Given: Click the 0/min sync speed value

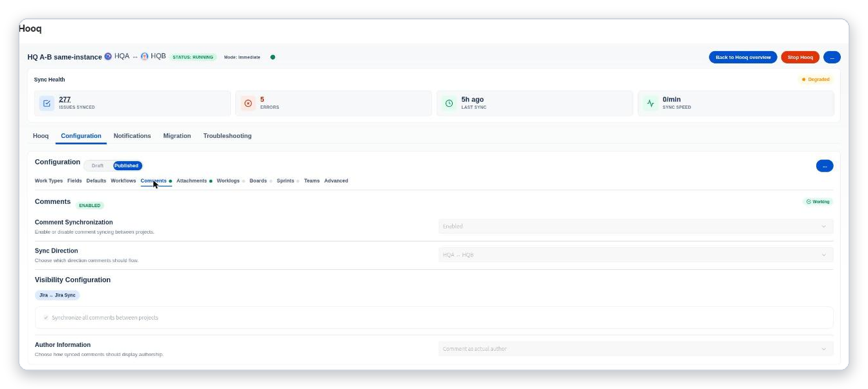Looking at the screenshot, I should (671, 100).
